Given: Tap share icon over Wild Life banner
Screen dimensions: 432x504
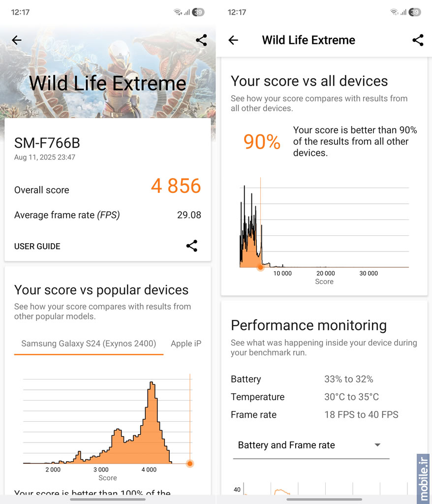Looking at the screenshot, I should tap(201, 40).
